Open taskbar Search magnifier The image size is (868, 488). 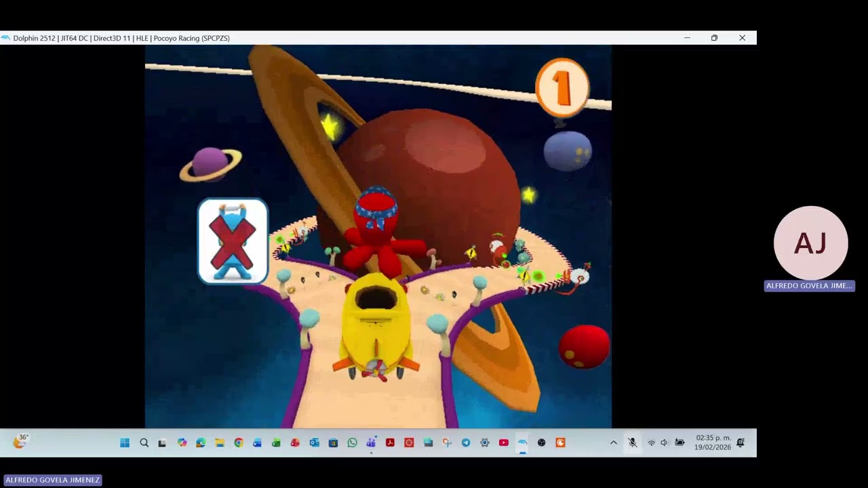(144, 443)
